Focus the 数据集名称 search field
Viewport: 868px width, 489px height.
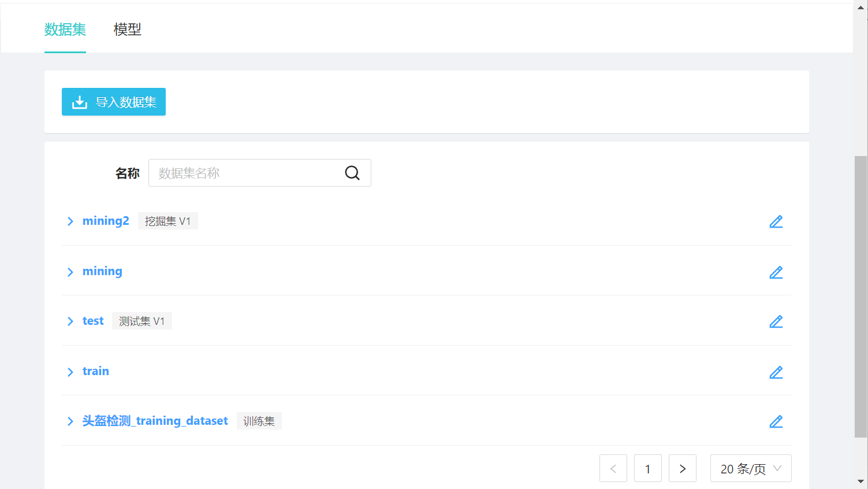[260, 173]
